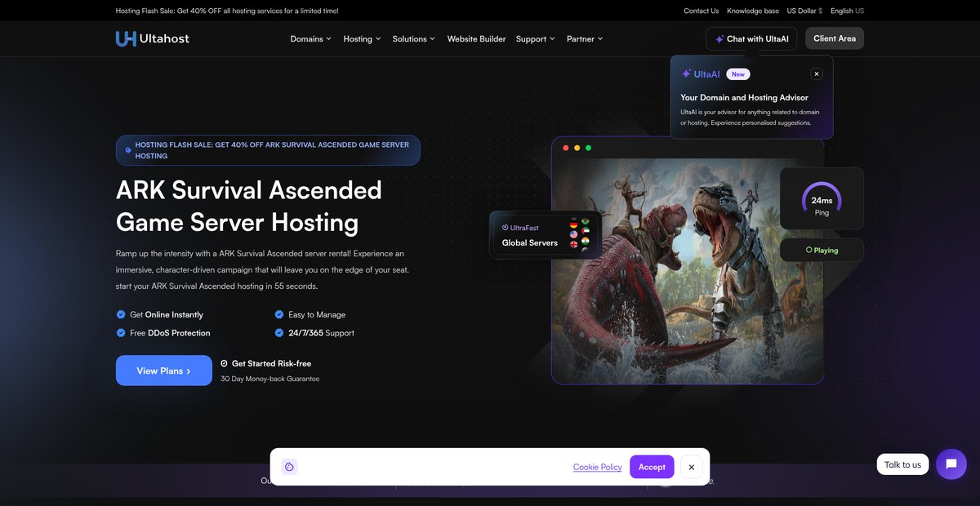Click the hosting flash sale banner
This screenshot has height=506, width=980.
tap(268, 150)
